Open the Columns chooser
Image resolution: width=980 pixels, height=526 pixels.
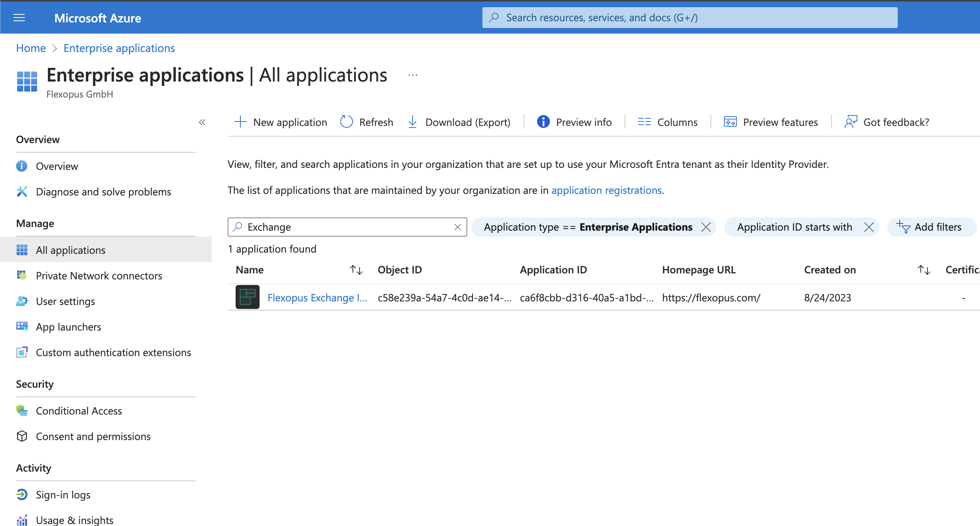[x=667, y=122]
